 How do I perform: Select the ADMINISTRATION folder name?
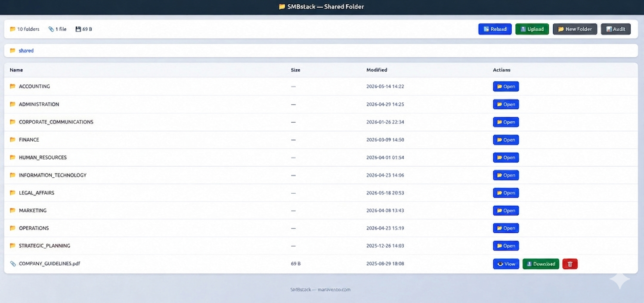coord(39,104)
